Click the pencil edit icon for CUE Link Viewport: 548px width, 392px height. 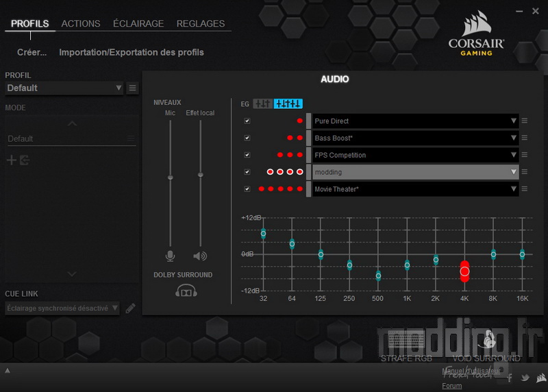(x=130, y=308)
